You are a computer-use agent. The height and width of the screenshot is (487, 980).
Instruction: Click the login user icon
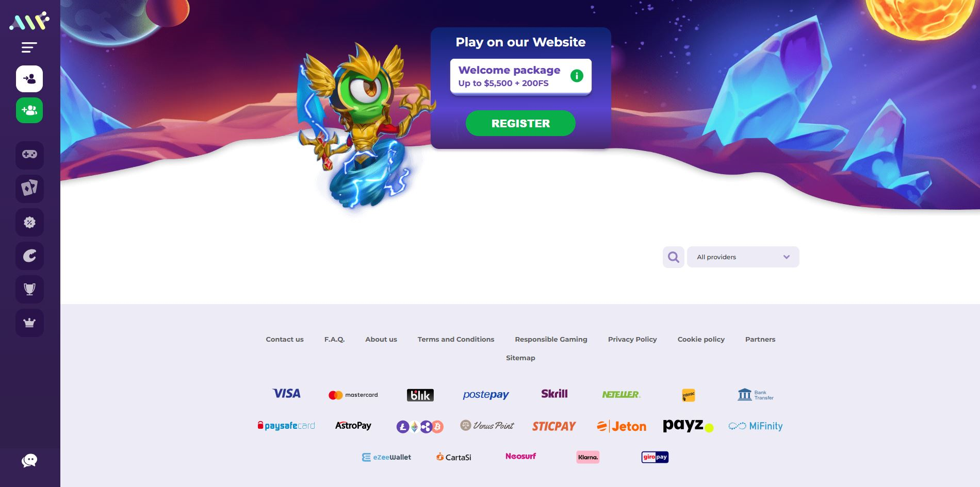click(x=29, y=79)
